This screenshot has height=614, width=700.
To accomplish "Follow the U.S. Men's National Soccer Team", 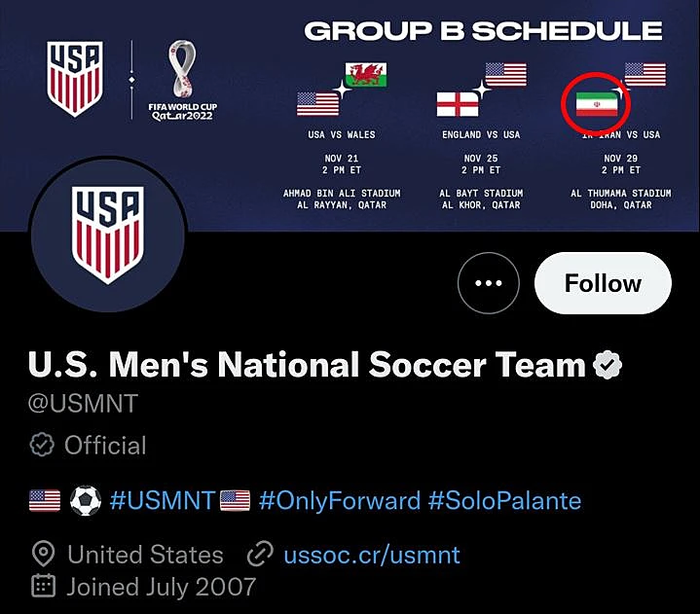I will (x=603, y=283).
